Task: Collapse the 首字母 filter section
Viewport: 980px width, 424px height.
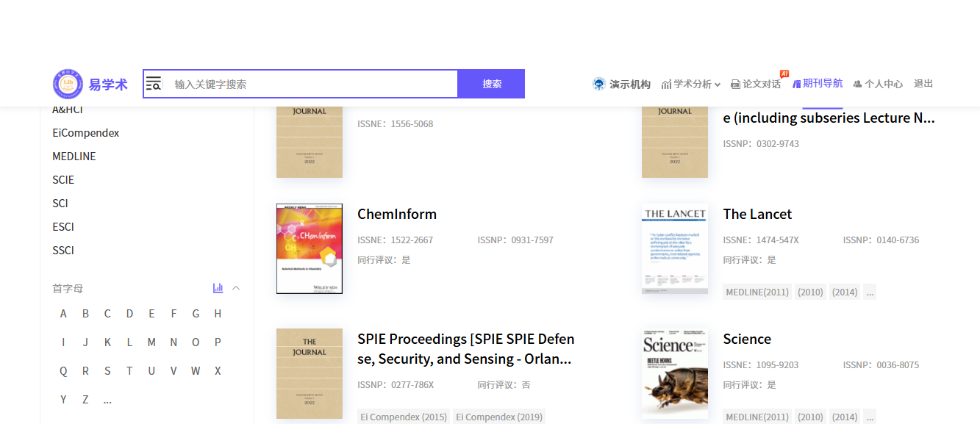Action: [236, 288]
